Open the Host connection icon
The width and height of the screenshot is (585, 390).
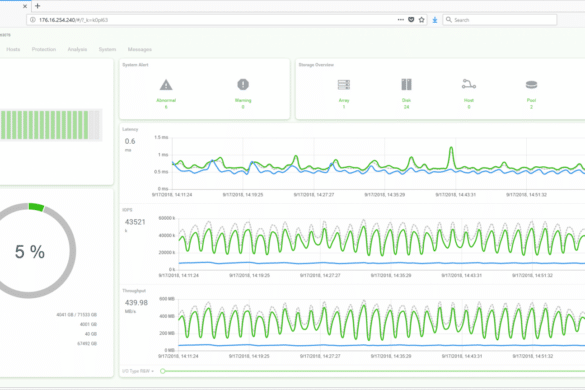469,84
